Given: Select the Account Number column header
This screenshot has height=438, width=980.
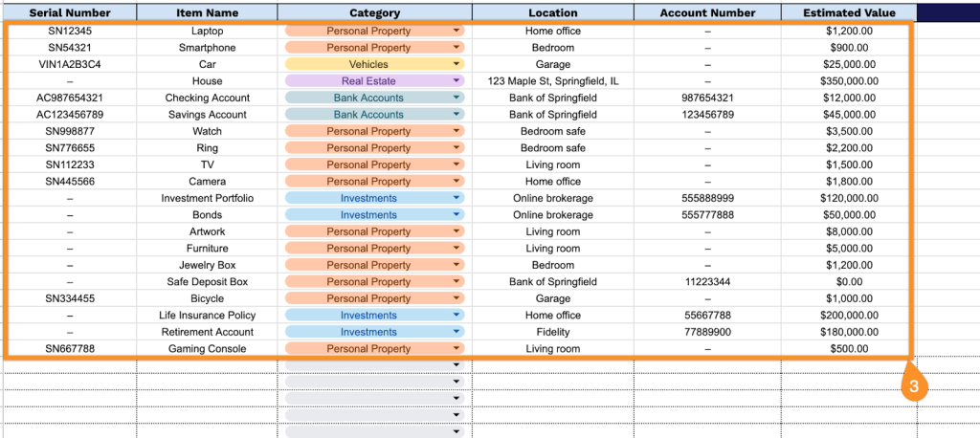Looking at the screenshot, I should tap(707, 12).
